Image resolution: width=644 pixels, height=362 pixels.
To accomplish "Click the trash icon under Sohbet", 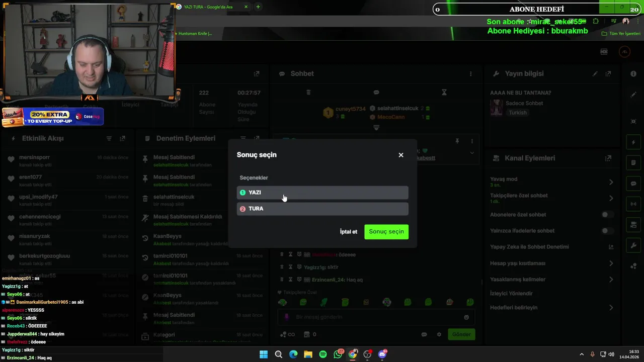I will tap(308, 93).
